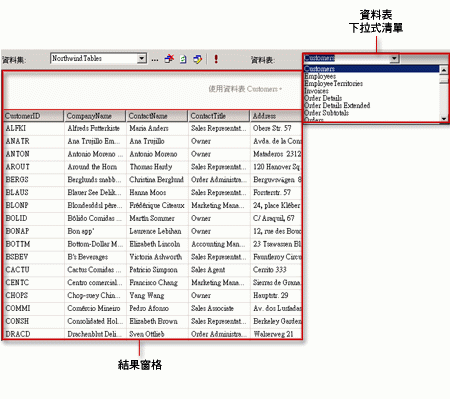Screen dimensions: 450x399
Task: Select Order Details in the table list
Action: click(x=371, y=98)
